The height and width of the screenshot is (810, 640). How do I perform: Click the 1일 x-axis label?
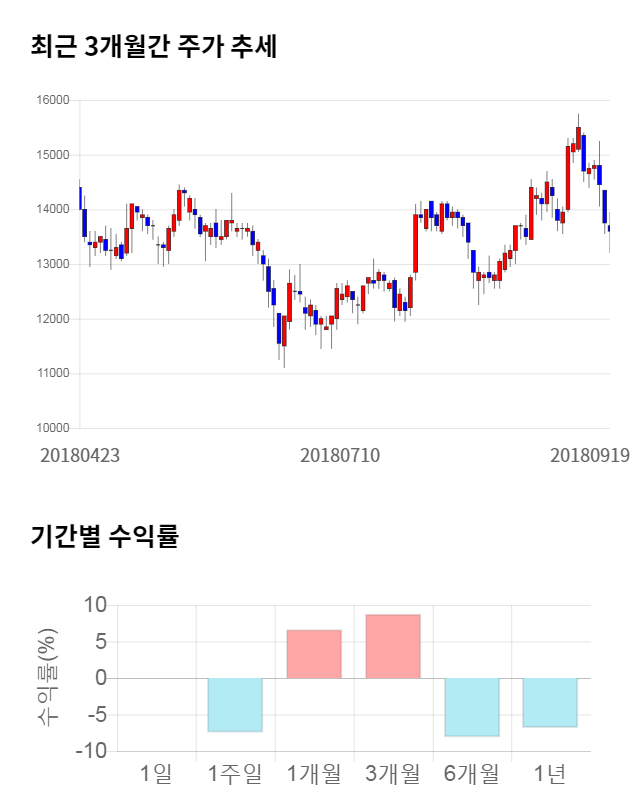pyautogui.click(x=156, y=773)
